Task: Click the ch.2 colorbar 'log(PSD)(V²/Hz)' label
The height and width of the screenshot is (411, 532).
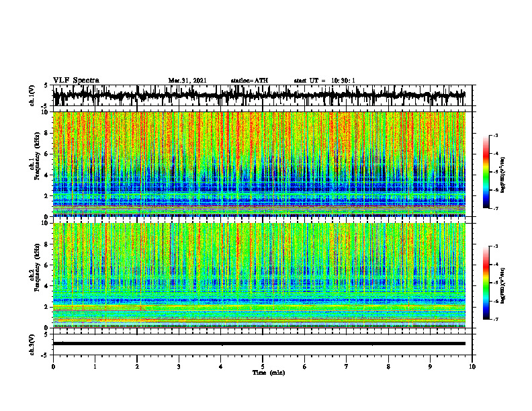Action: (x=503, y=285)
